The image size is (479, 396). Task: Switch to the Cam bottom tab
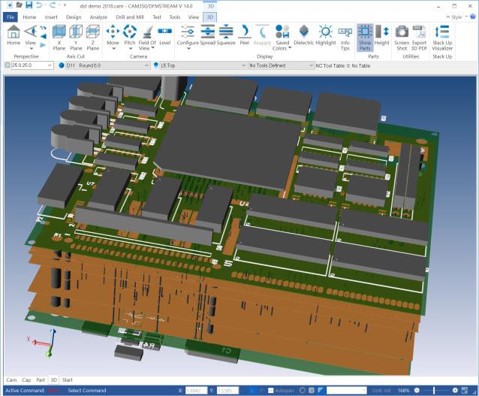pyautogui.click(x=11, y=380)
